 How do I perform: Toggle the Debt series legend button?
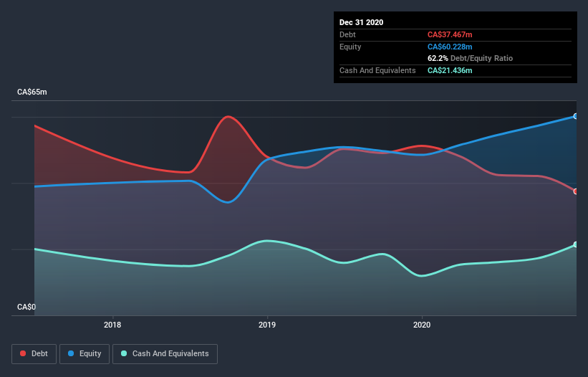click(x=34, y=354)
